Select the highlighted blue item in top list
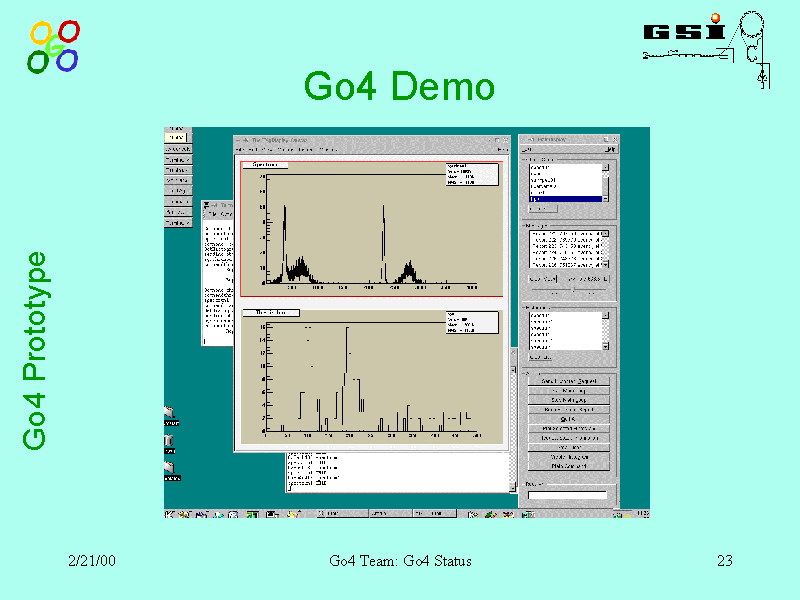Viewport: 800px width, 600px height. coord(564,199)
